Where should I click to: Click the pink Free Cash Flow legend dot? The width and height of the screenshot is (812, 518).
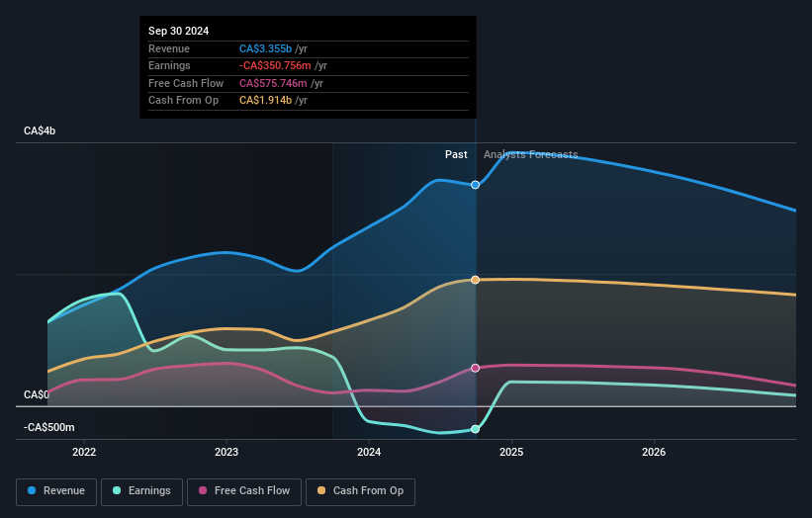coord(203,490)
